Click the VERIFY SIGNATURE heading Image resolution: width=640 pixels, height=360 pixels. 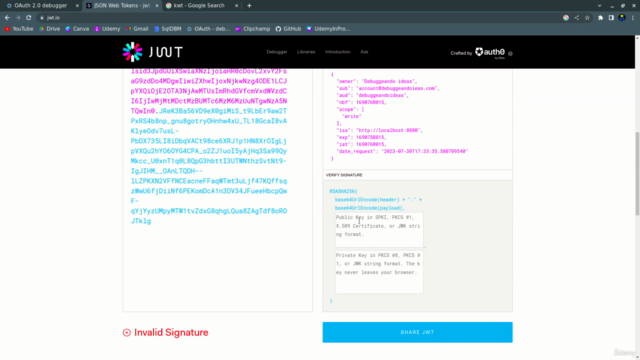pyautogui.click(x=344, y=175)
